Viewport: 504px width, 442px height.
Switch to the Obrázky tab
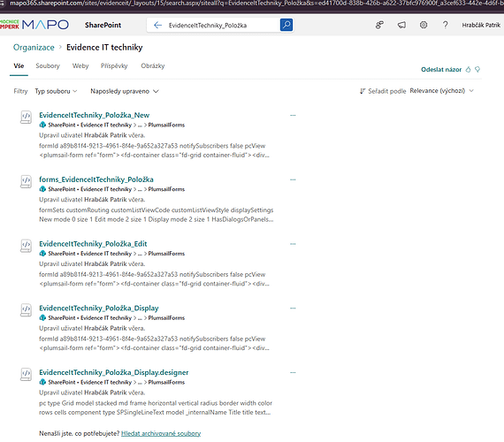153,66
